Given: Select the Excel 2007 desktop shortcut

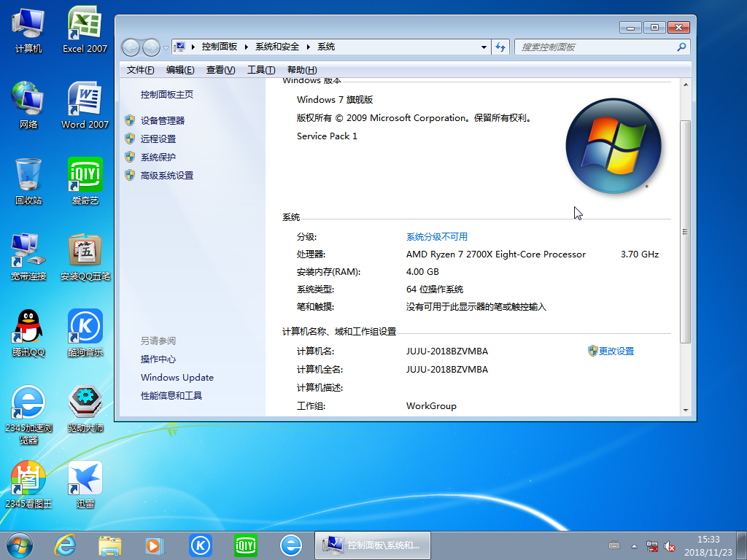Looking at the screenshot, I should coord(85,31).
